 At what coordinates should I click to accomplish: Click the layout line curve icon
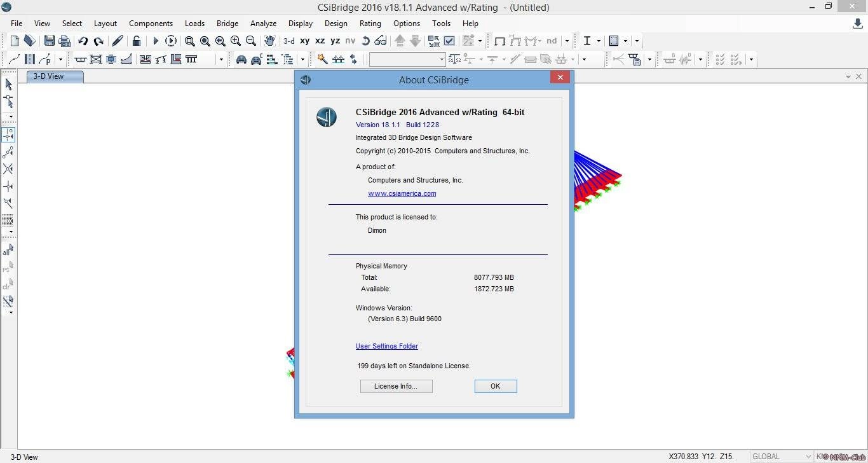coord(13,59)
